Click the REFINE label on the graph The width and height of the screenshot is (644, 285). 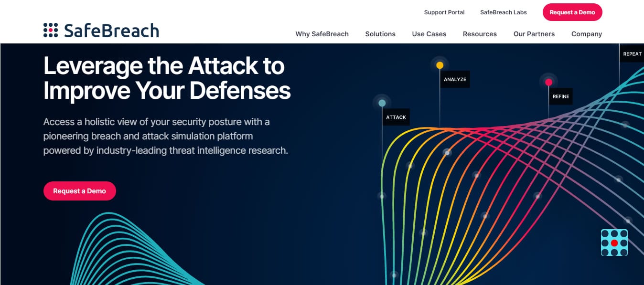click(561, 96)
